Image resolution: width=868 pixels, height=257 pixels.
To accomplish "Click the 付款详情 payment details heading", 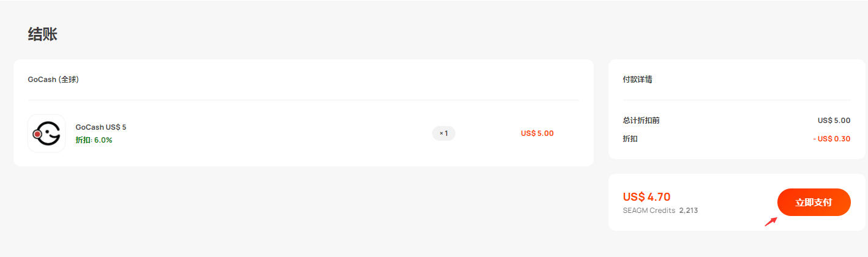I will [x=638, y=80].
